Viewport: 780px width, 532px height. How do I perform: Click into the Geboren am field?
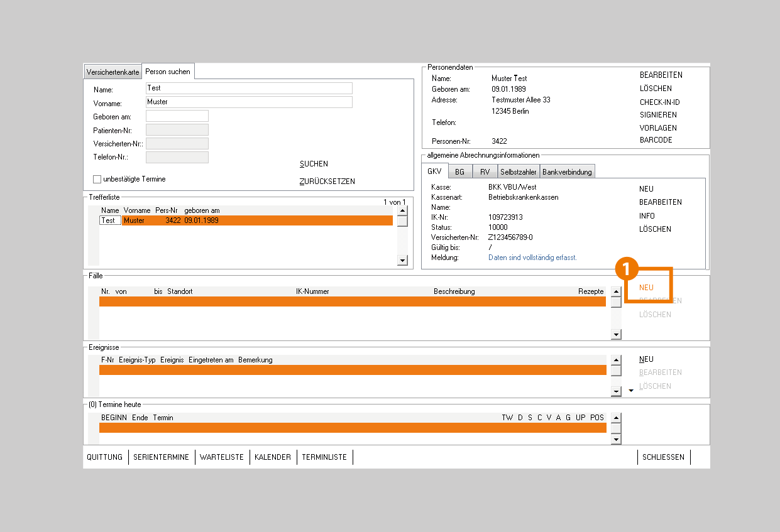(x=177, y=116)
